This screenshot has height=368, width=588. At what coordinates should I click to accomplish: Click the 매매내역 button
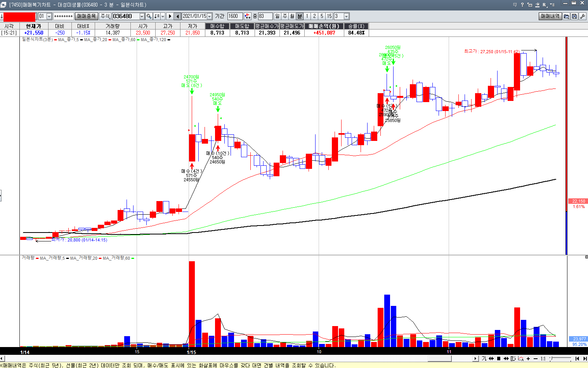point(550,16)
